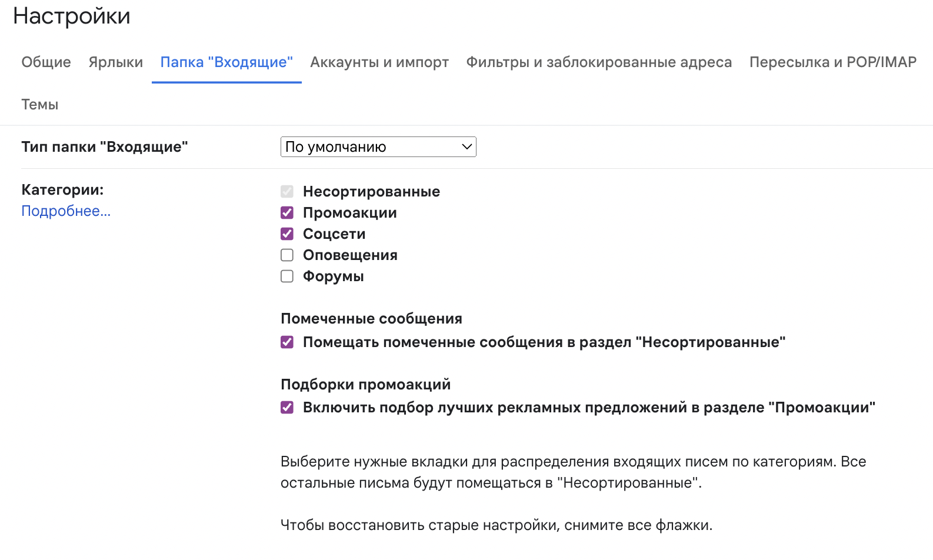
Task: Click the Настройки page heading
Action: (72, 16)
